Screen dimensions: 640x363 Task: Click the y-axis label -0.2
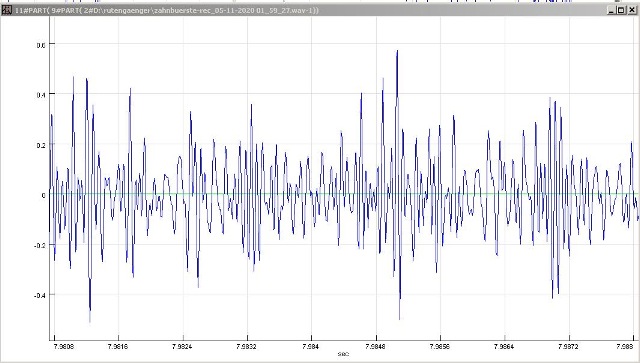pos(40,245)
